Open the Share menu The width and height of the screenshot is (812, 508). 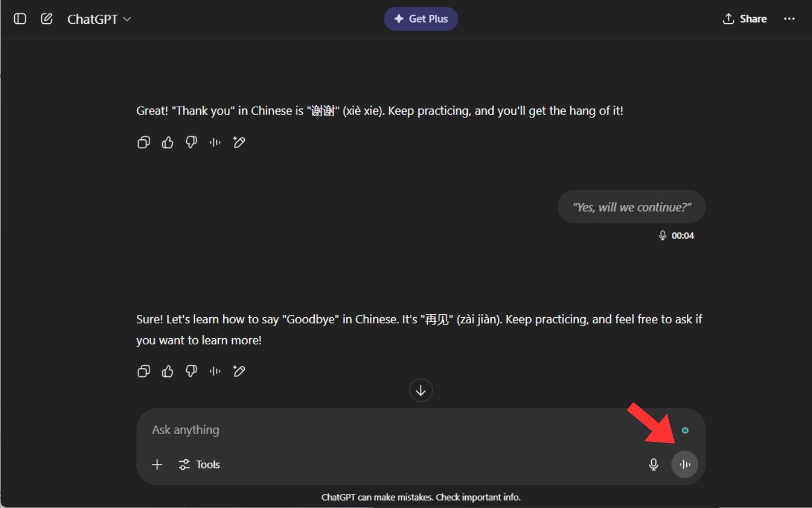(744, 19)
